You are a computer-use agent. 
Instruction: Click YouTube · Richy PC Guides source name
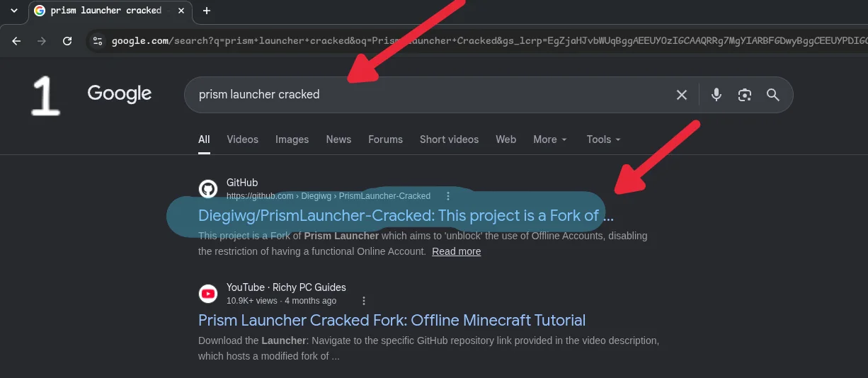(286, 287)
